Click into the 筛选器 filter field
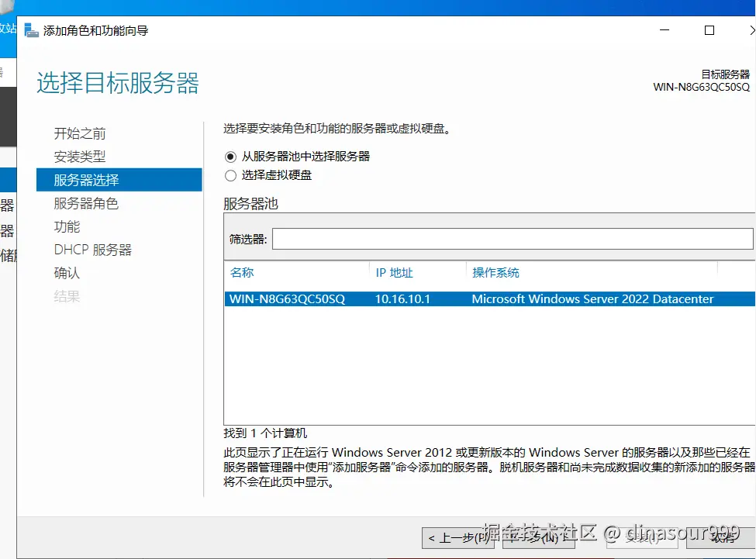This screenshot has height=559, width=756. pos(513,239)
